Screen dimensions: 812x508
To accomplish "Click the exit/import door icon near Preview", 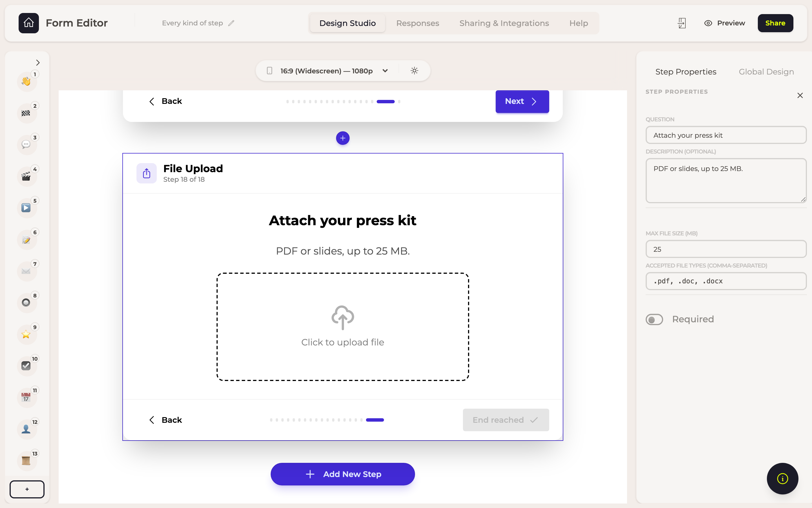I will (681, 23).
